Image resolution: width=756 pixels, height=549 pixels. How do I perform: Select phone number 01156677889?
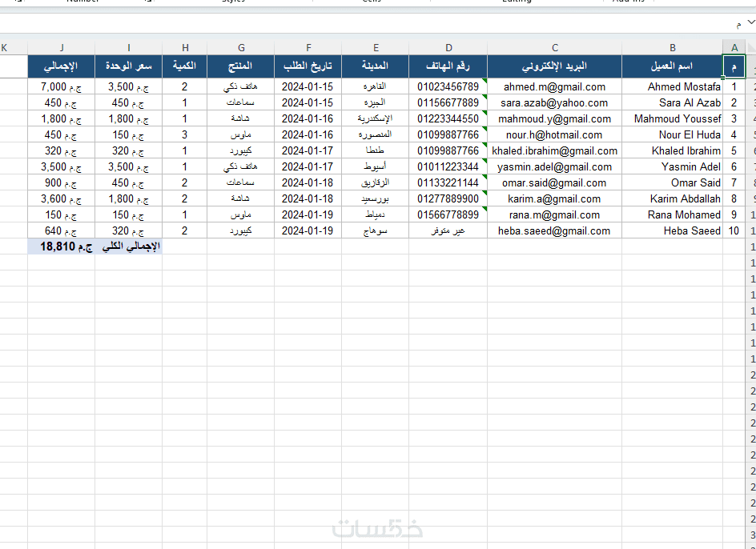(x=448, y=102)
